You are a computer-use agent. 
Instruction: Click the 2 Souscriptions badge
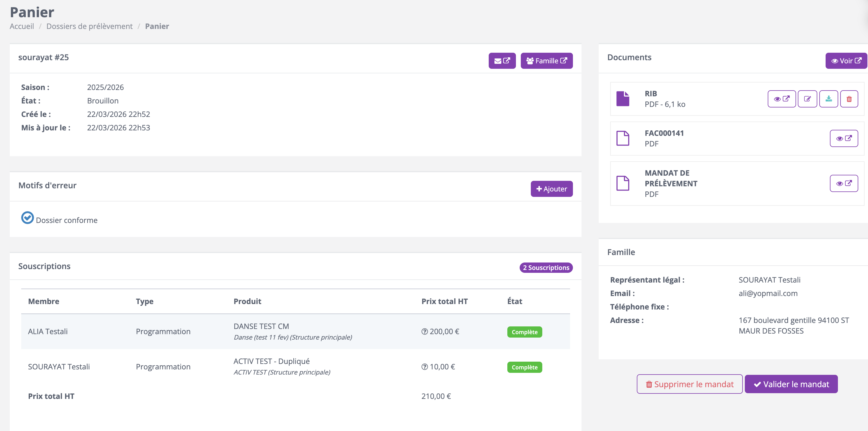pyautogui.click(x=545, y=268)
